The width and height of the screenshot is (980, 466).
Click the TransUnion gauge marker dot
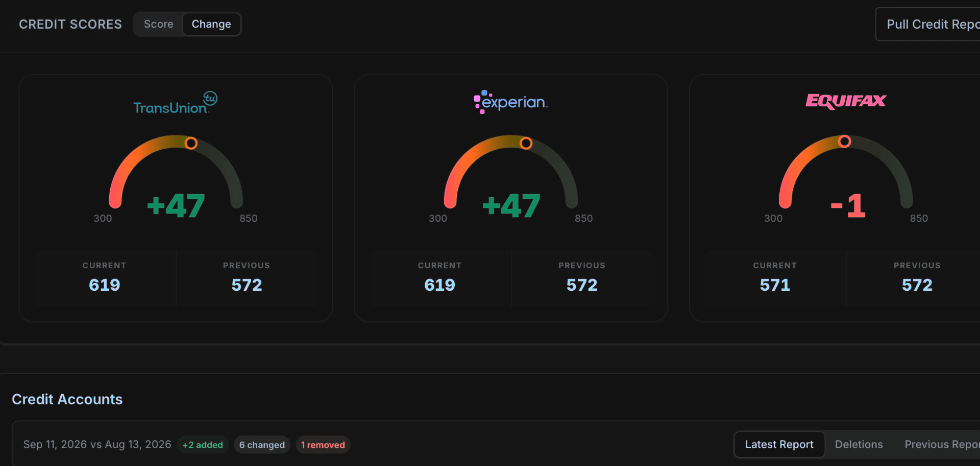[x=191, y=143]
